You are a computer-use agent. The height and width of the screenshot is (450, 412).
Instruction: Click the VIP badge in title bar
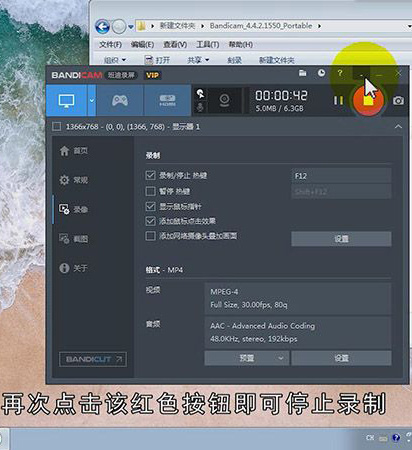tap(152, 75)
